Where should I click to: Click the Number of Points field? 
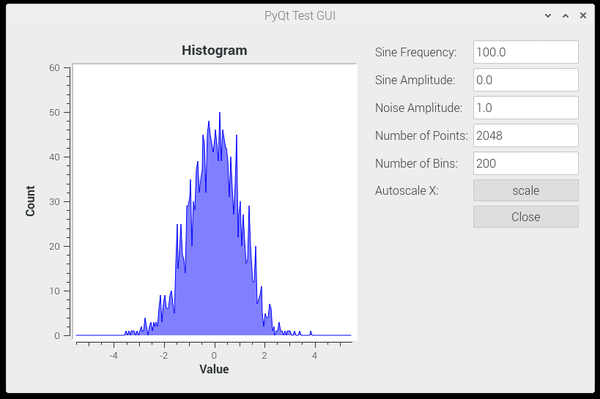tap(526, 135)
